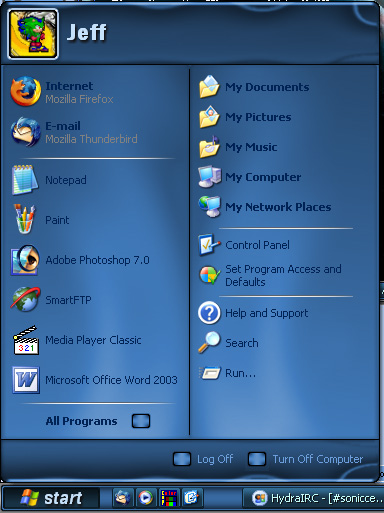
Task: Open the My Computer icon
Action: coord(209,177)
